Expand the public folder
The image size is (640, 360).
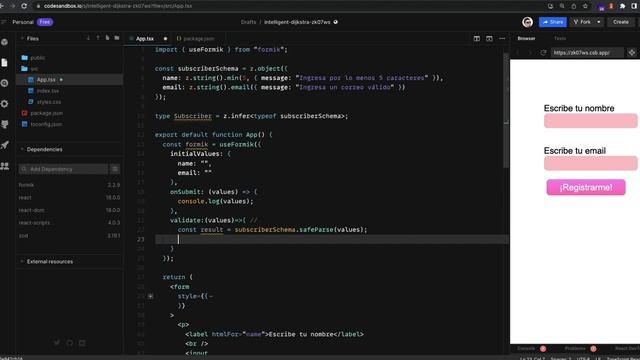pyautogui.click(x=38, y=58)
